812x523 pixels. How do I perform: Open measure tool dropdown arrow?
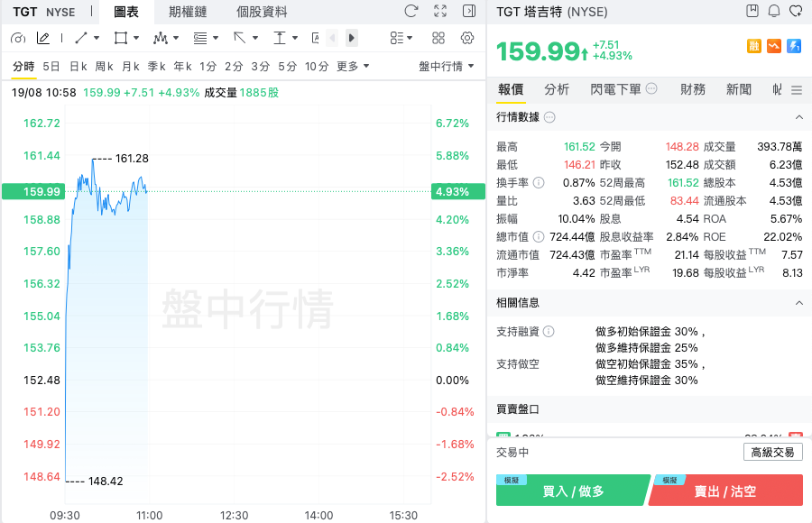click(x=295, y=38)
